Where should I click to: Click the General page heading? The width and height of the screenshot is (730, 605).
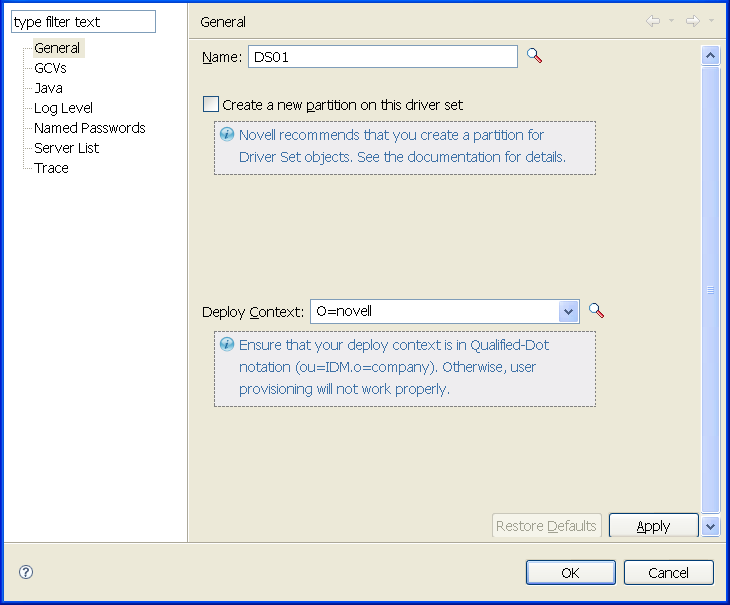[x=223, y=22]
